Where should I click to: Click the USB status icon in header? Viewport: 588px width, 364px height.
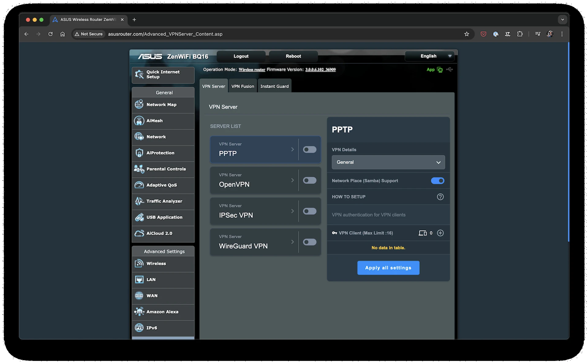coord(450,69)
